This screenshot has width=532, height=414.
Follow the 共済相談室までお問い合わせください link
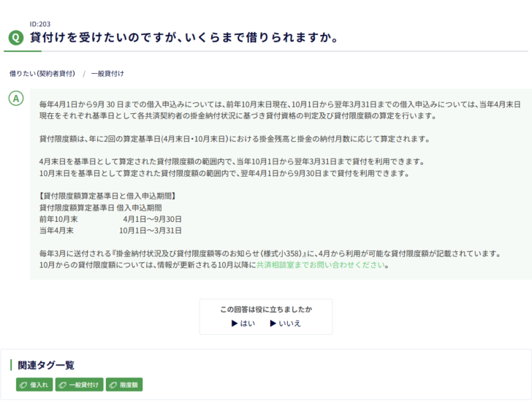tap(321, 265)
